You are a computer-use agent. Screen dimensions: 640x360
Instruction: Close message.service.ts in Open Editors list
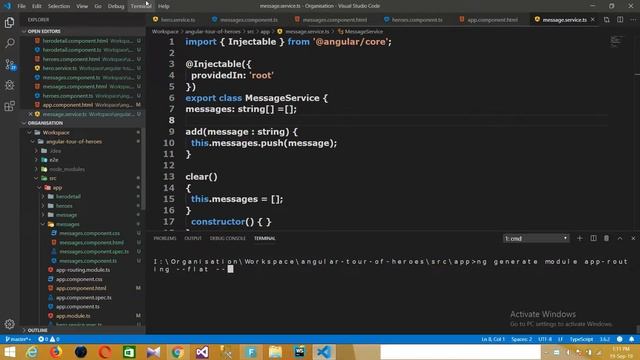(x=31, y=114)
